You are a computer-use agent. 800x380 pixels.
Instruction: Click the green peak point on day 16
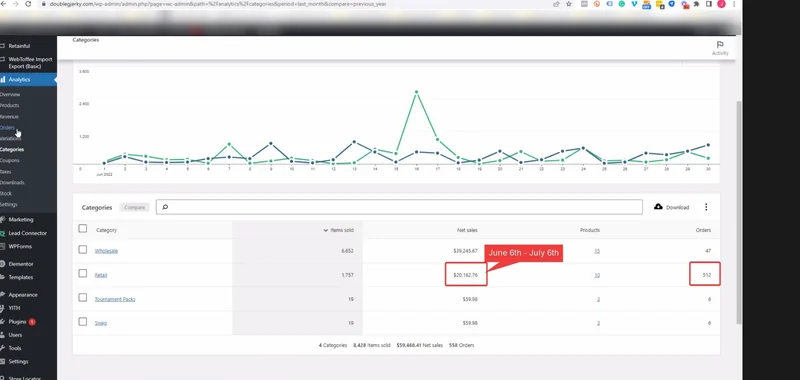click(416, 92)
